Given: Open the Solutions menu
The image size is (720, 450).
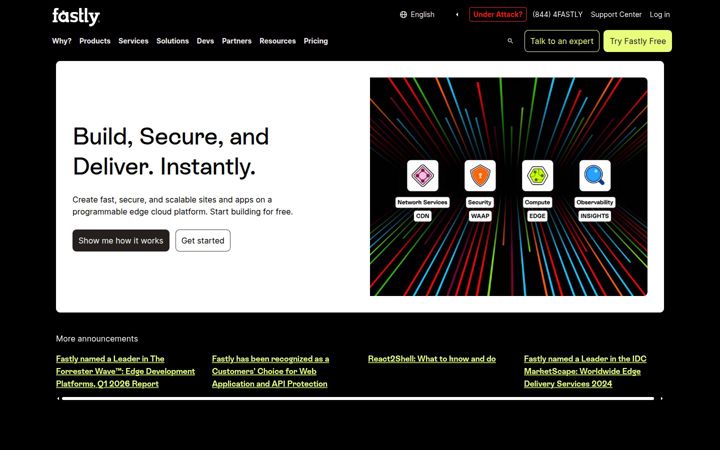Looking at the screenshot, I should (x=172, y=41).
